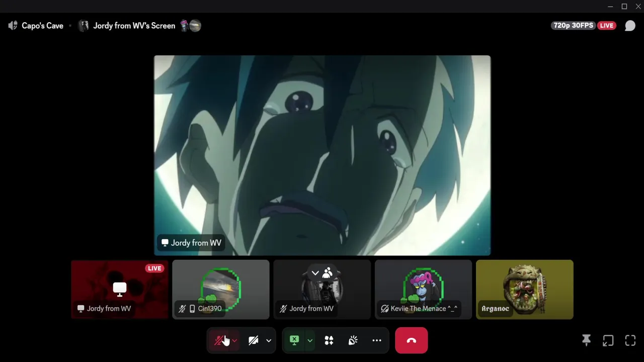The image size is (644, 362).
Task: Select the Cin1390 participant tile
Action: point(221,290)
